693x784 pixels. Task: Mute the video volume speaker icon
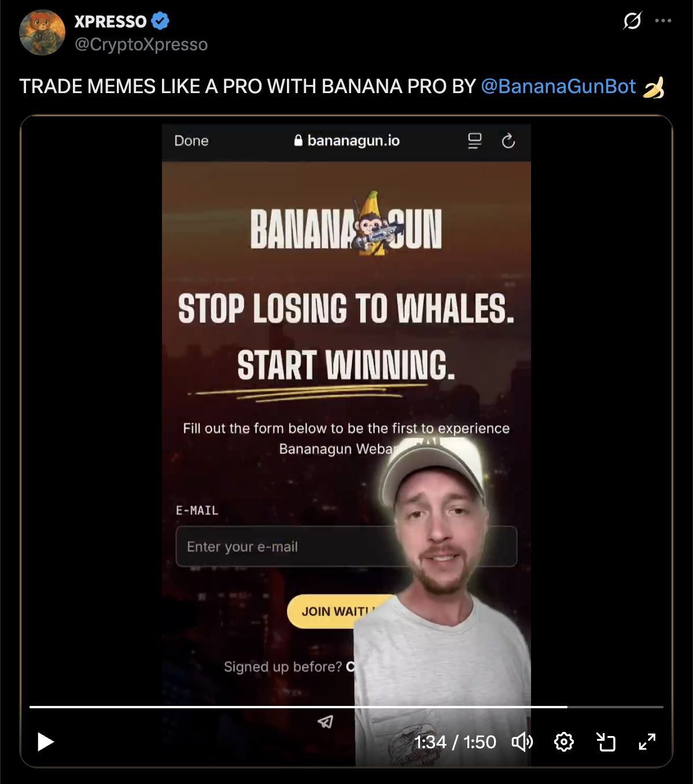(x=522, y=742)
